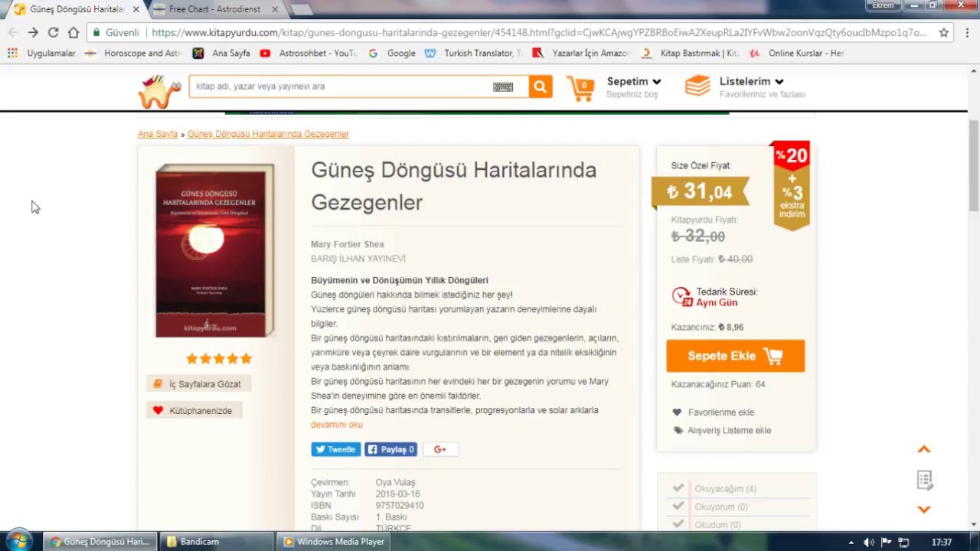Open the Sepetim dropdown

click(634, 81)
